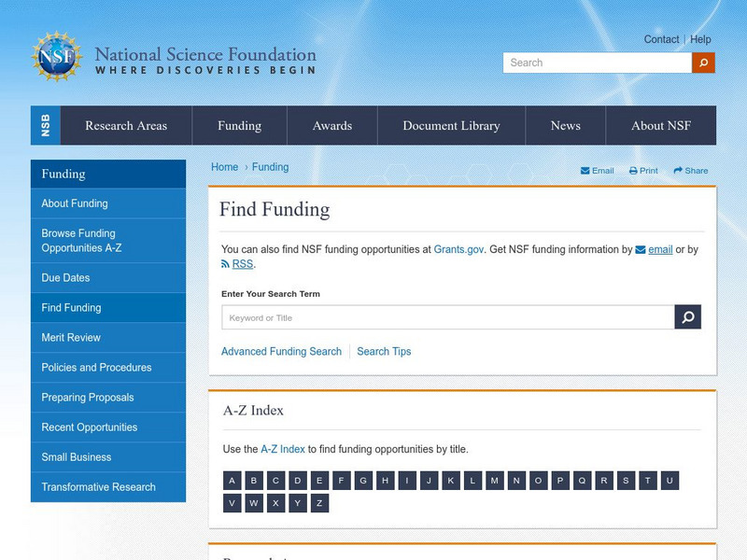747x560 pixels.
Task: Click the orange header search icon
Action: 703,63
